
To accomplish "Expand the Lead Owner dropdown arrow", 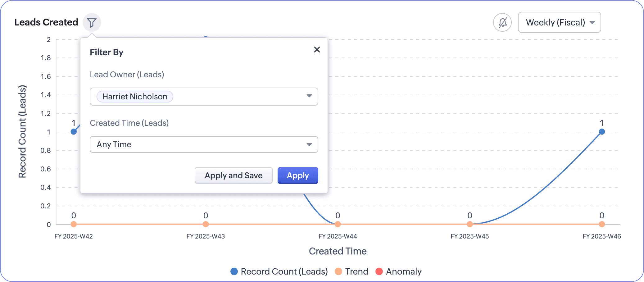I will coord(309,96).
